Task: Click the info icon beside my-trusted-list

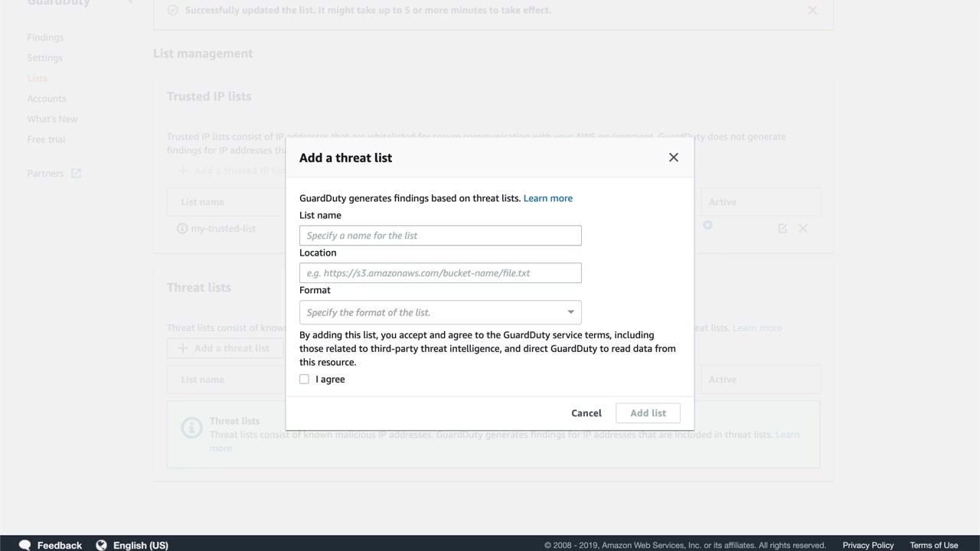Action: click(x=182, y=229)
